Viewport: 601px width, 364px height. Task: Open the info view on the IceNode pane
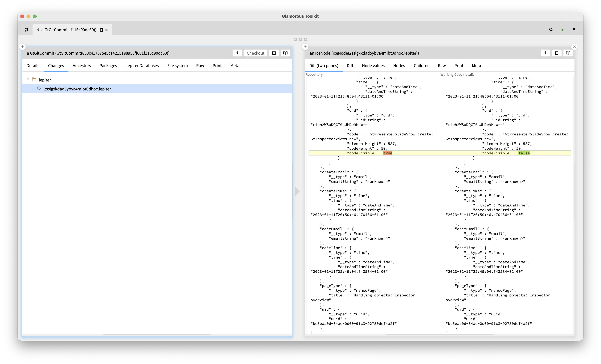[x=546, y=53]
